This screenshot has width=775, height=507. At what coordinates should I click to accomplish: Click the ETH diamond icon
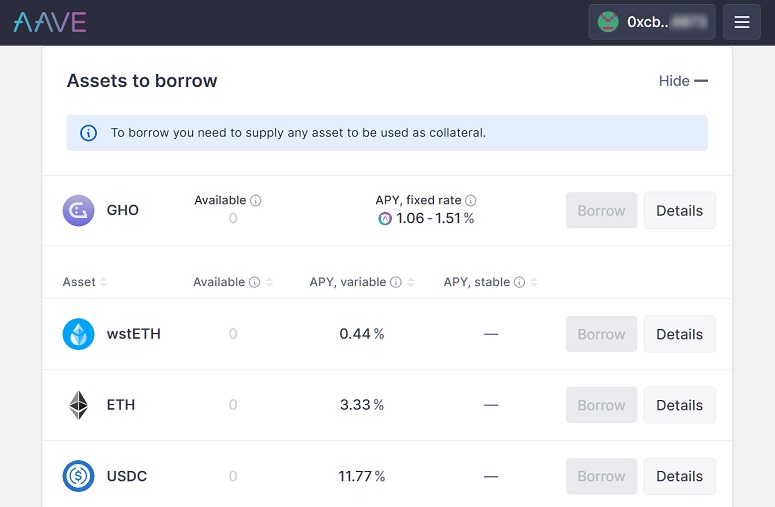pos(78,405)
